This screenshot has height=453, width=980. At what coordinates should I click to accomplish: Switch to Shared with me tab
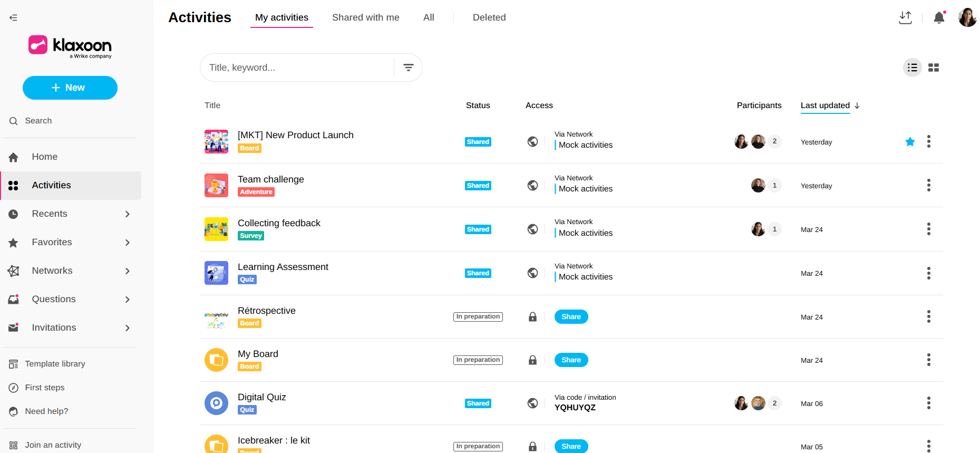[365, 17]
